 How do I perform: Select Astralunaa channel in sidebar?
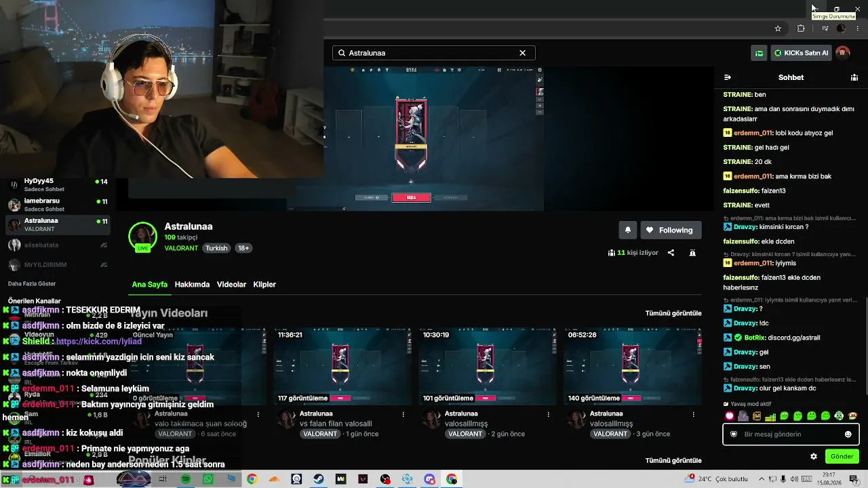(x=58, y=224)
